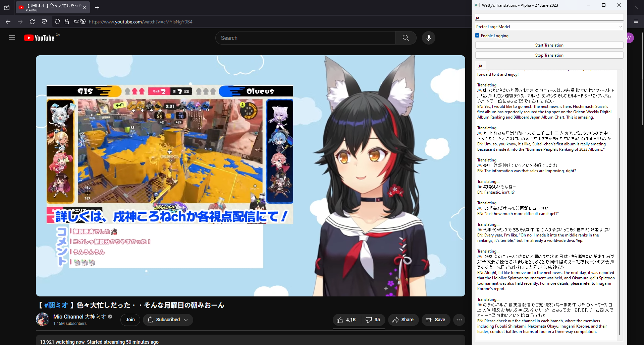Minimize the Watty's Translations window
The height and width of the screenshot is (345, 644).
click(589, 5)
